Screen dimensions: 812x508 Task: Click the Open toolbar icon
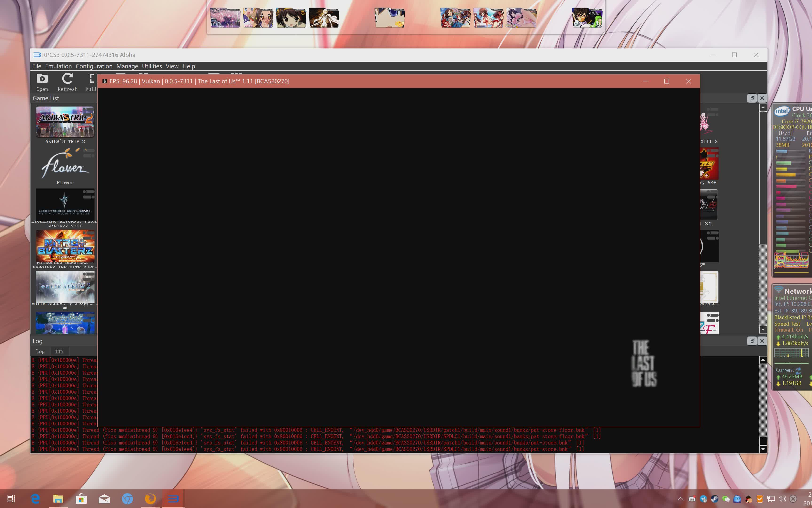[42, 82]
